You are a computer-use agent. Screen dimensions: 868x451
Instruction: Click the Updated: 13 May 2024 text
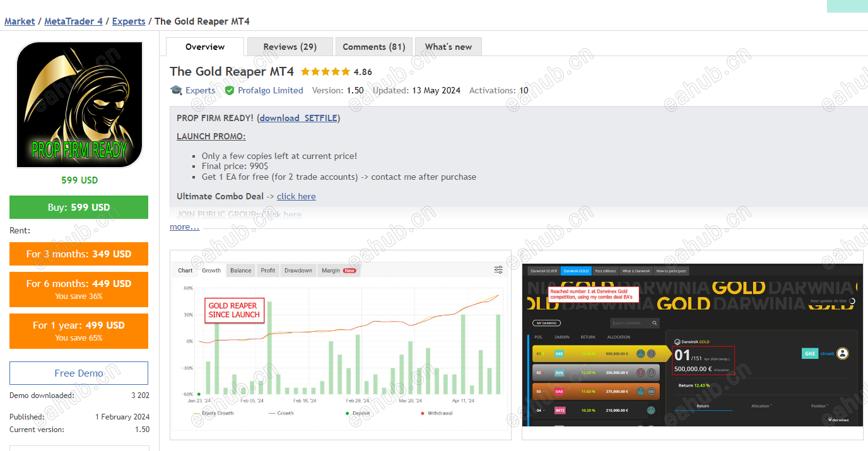pyautogui.click(x=416, y=90)
